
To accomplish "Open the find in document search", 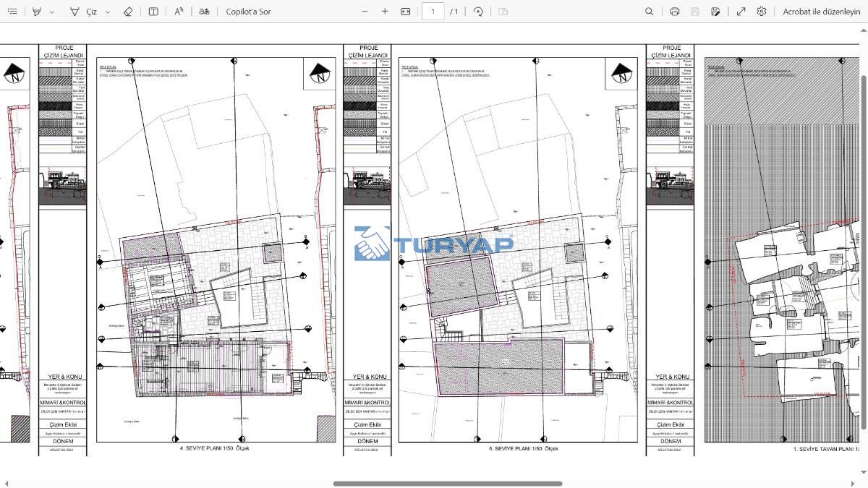I will pyautogui.click(x=649, y=12).
